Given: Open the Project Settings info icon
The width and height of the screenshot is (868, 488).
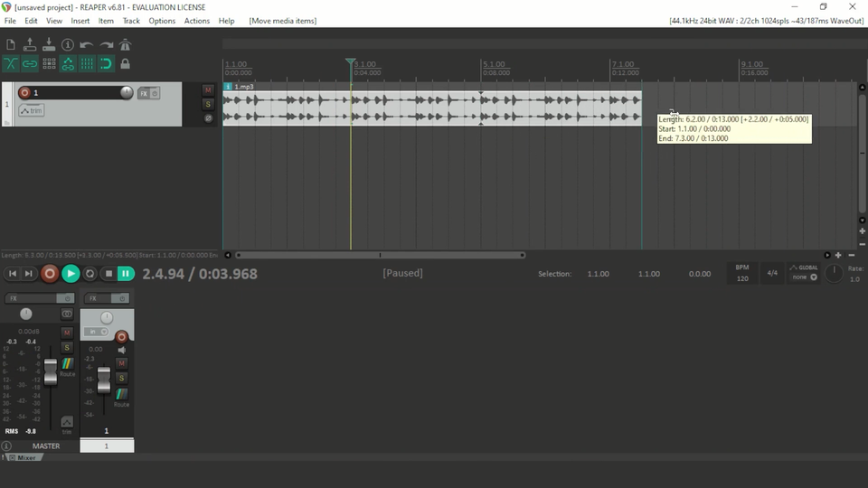Looking at the screenshot, I should coord(68,44).
